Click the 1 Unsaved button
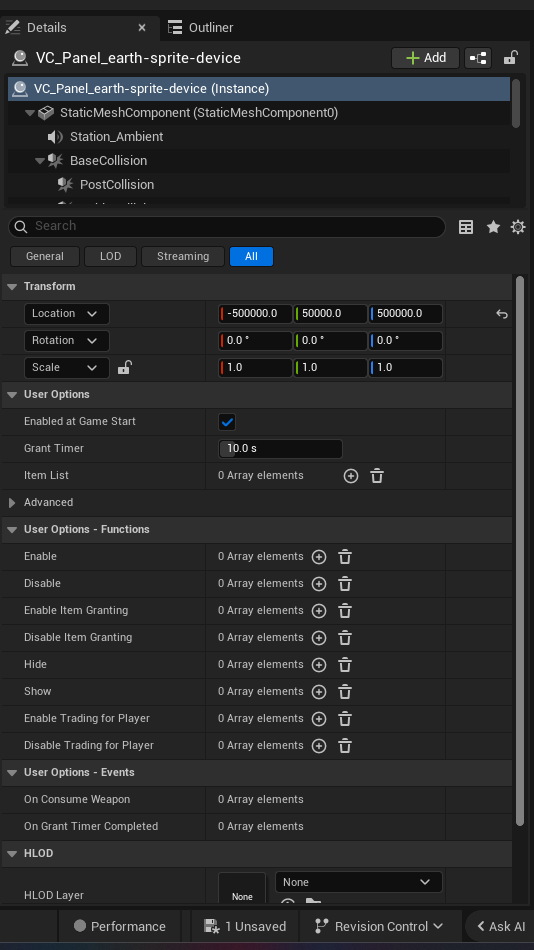 click(245, 926)
